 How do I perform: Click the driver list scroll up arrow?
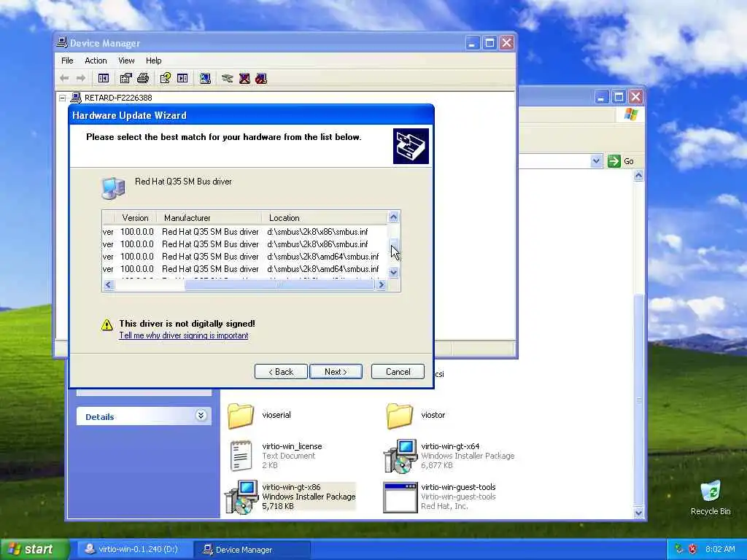(x=393, y=217)
